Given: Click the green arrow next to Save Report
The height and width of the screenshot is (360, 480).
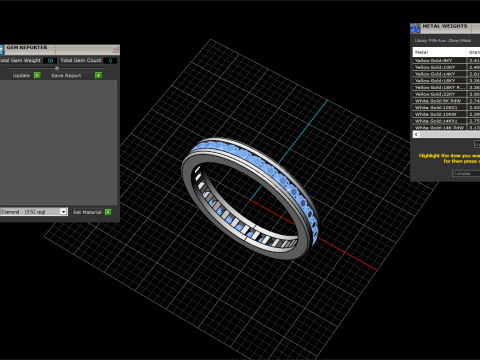Looking at the screenshot, I should click(x=98, y=75).
